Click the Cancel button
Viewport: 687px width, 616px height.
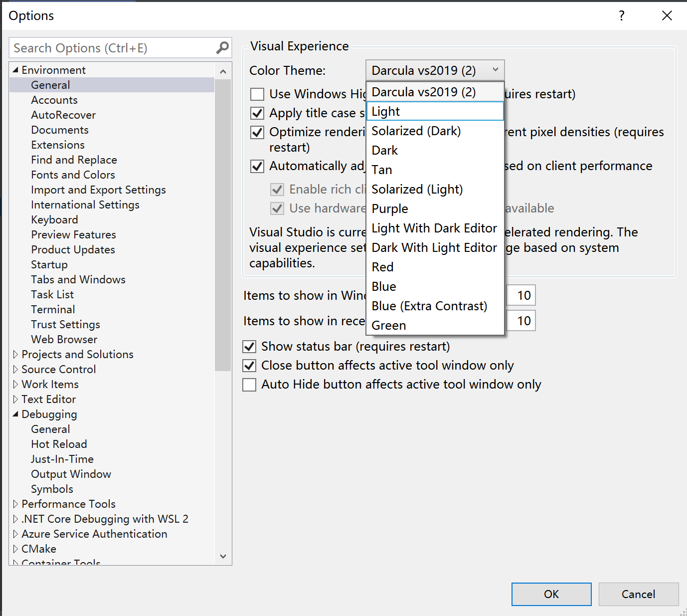pos(639,594)
